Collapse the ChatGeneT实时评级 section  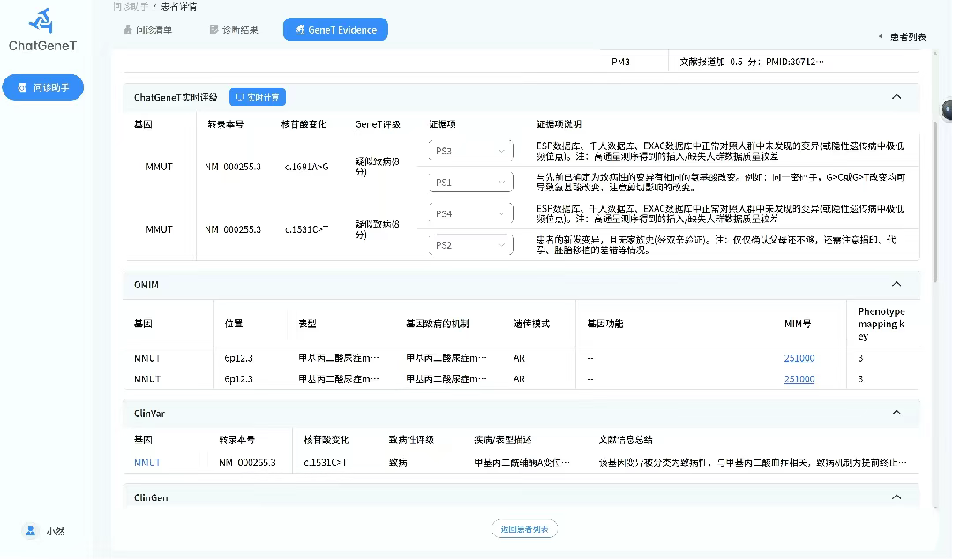tap(896, 97)
